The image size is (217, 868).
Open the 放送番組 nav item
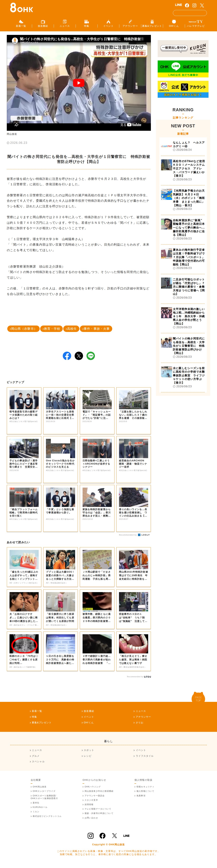pos(43,23)
